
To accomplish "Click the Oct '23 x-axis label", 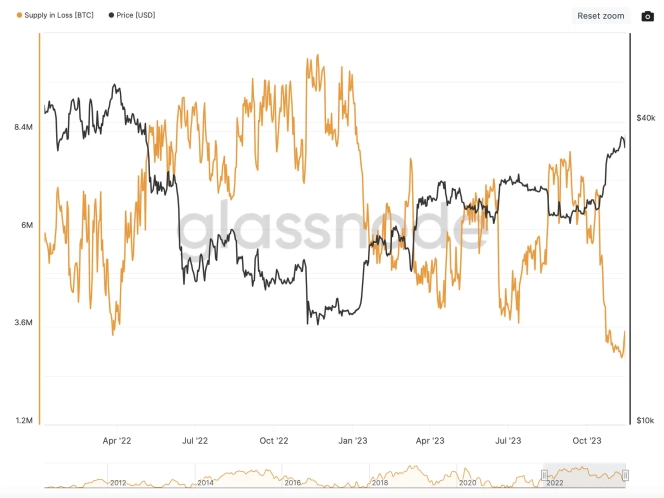I will [x=586, y=439].
